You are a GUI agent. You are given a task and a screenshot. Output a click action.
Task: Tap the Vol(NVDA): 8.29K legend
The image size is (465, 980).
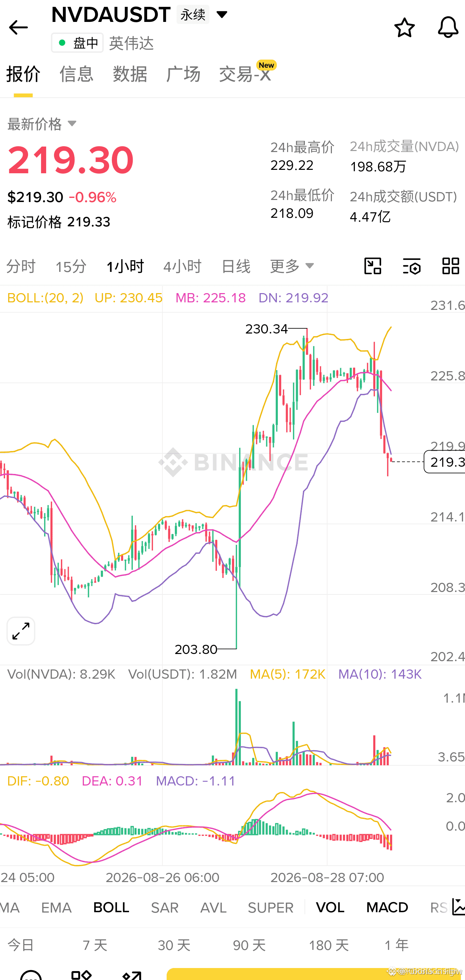point(61,674)
